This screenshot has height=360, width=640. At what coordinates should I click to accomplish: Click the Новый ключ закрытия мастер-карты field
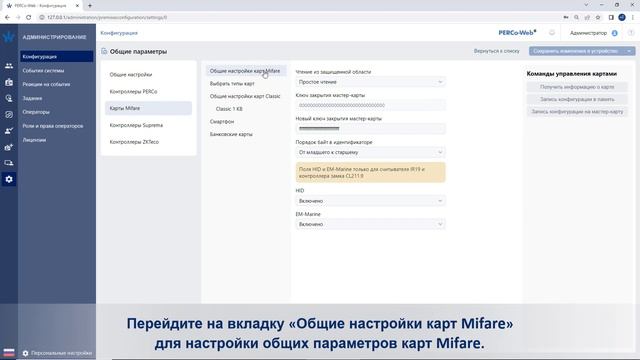(370, 129)
